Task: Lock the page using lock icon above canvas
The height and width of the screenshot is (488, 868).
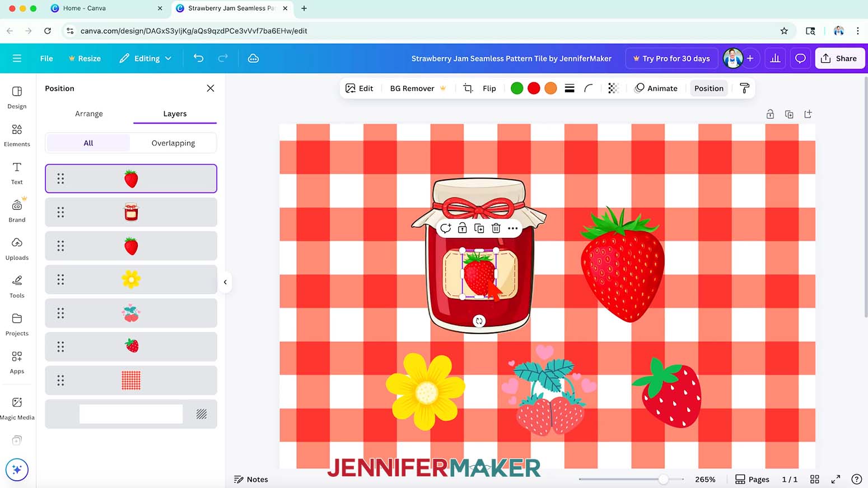Action: [x=771, y=114]
